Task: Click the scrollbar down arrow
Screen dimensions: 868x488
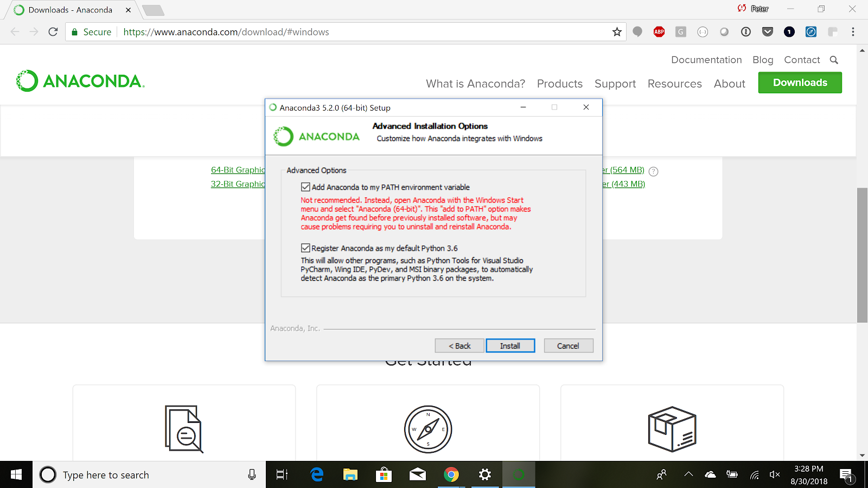Action: tap(862, 455)
